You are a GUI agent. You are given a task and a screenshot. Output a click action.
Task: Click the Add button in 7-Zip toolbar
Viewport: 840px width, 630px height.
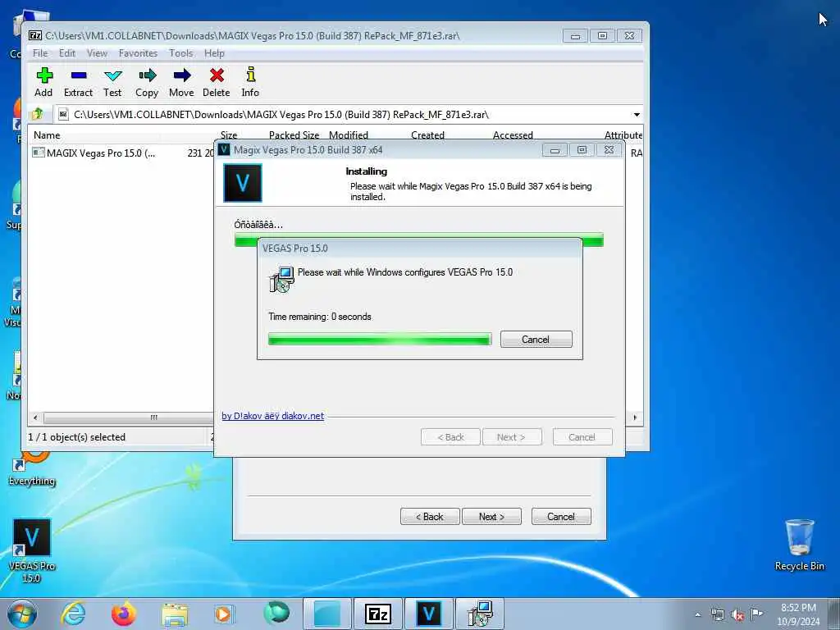click(44, 82)
